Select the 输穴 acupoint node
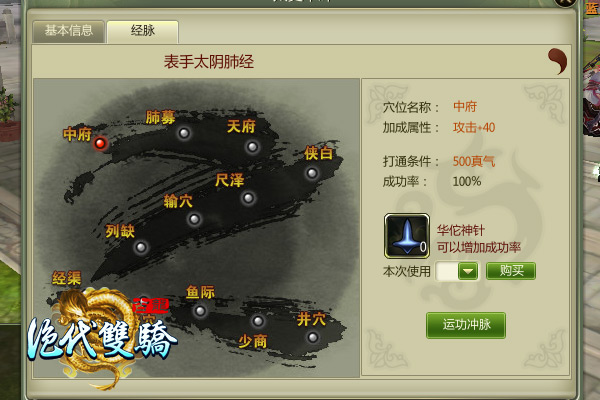 click(x=194, y=219)
